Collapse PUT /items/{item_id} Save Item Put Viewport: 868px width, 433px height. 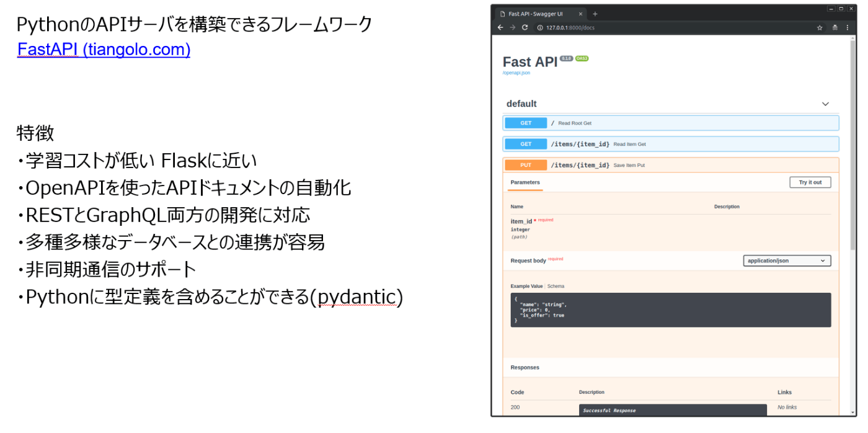point(671,165)
